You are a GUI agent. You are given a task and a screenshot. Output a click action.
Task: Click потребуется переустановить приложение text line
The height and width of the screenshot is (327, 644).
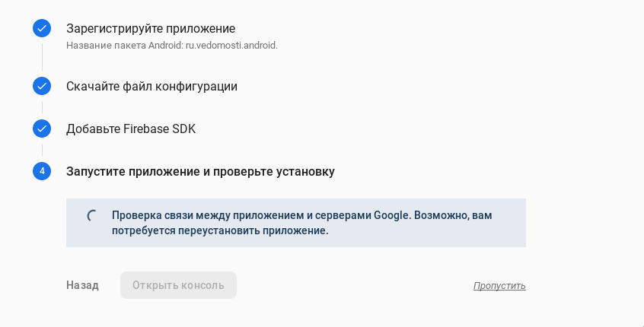tap(220, 230)
